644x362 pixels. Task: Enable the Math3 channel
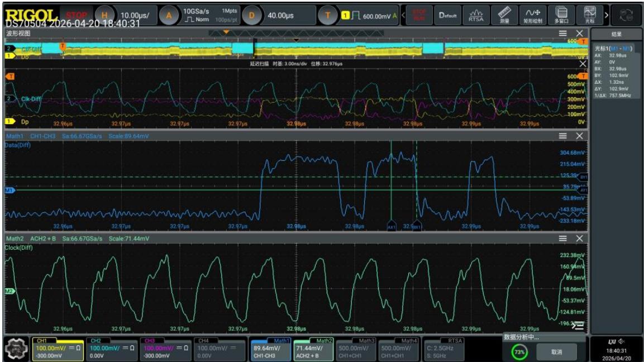(x=356, y=349)
